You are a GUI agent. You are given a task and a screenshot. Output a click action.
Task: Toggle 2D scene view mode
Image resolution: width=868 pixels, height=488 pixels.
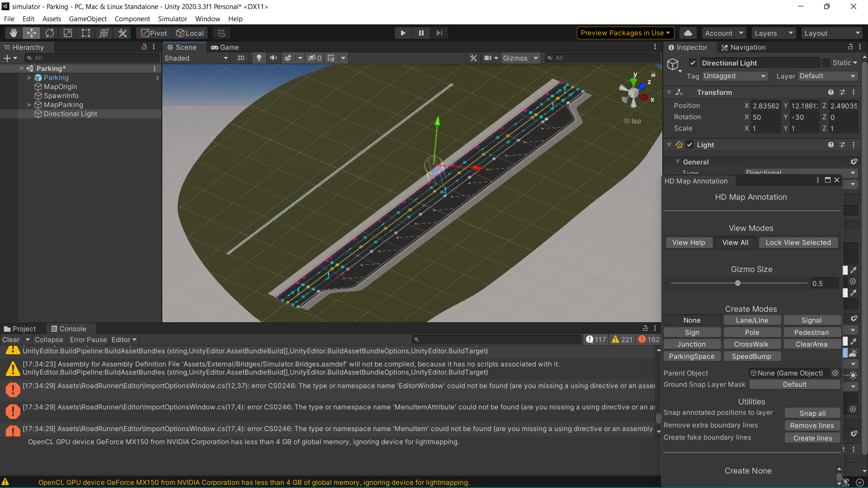[241, 58]
